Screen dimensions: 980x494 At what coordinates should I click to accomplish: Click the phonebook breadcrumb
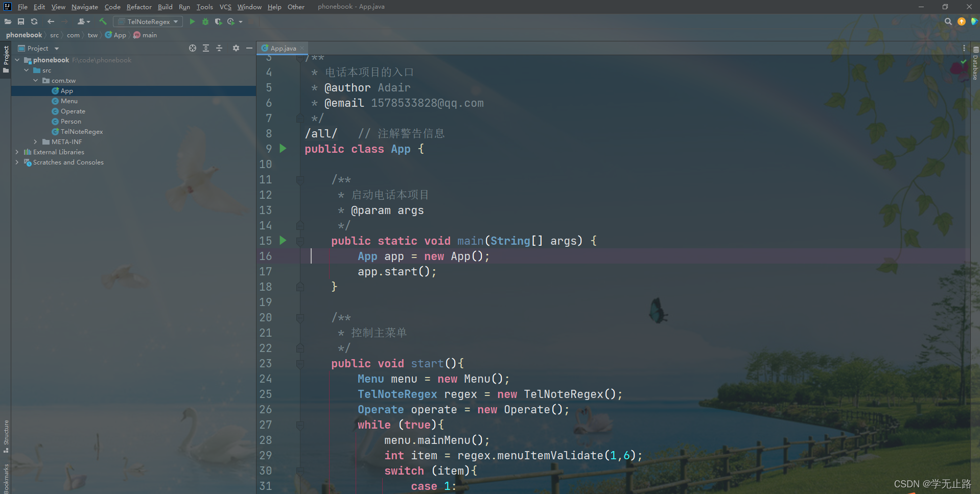[24, 35]
